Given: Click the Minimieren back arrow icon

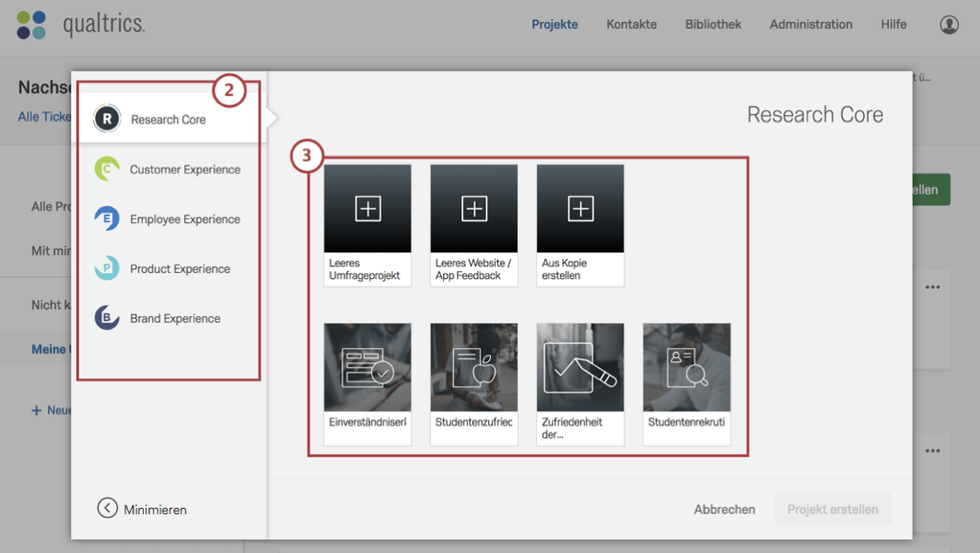Looking at the screenshot, I should 108,508.
